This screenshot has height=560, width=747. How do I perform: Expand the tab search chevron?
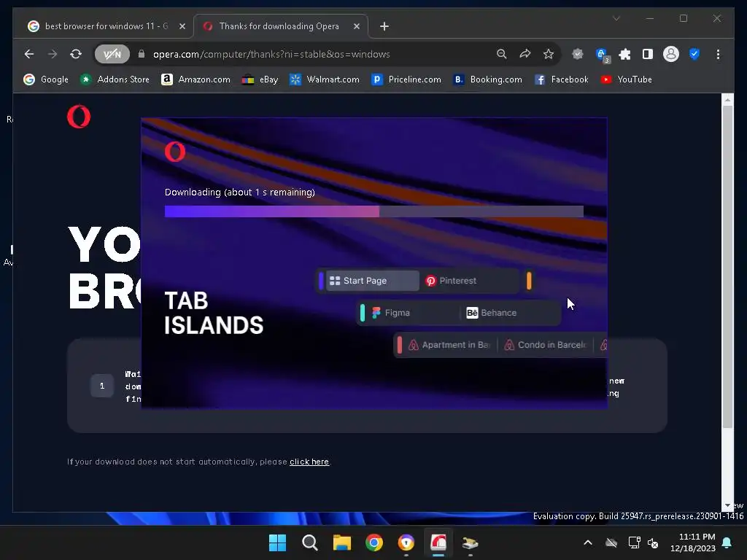point(616,18)
